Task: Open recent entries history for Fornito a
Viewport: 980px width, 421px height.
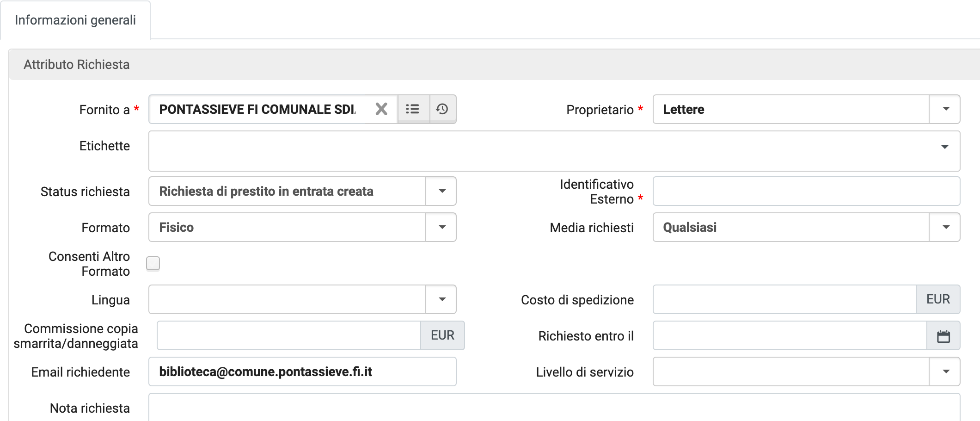Action: coord(443,109)
